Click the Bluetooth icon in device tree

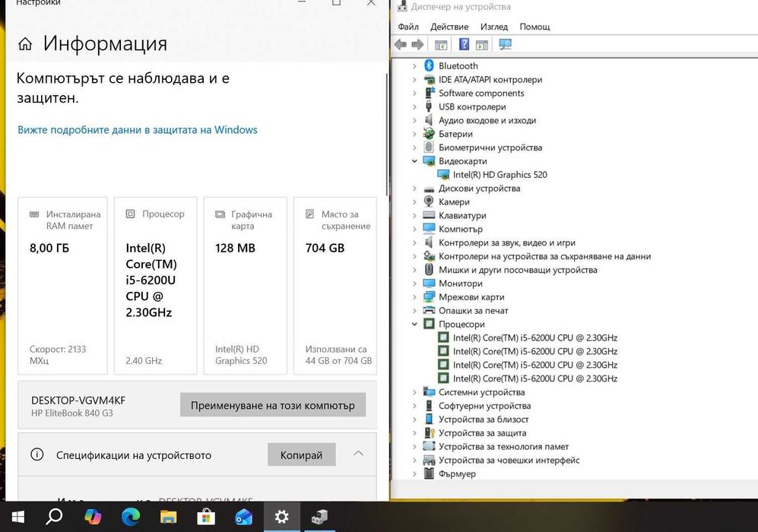click(429, 65)
